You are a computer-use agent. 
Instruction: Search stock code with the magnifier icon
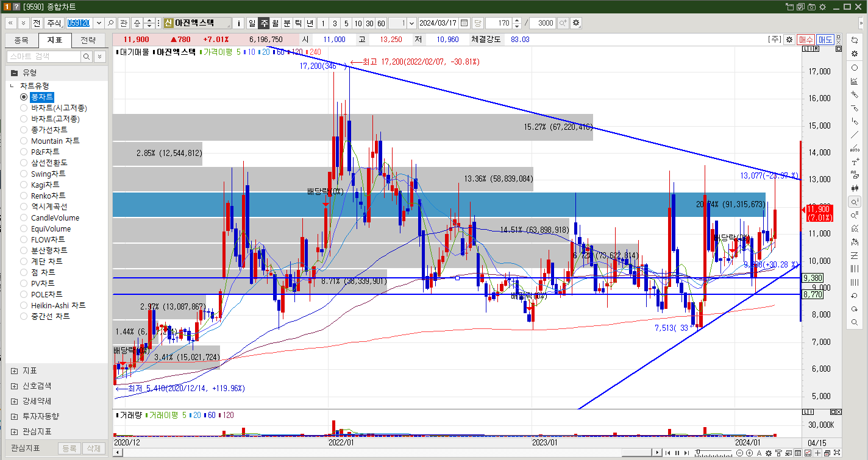coord(111,23)
